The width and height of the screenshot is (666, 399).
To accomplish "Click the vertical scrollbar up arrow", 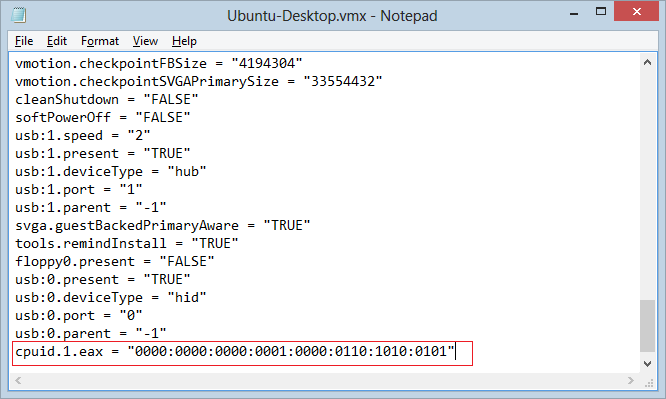I will click(647, 62).
